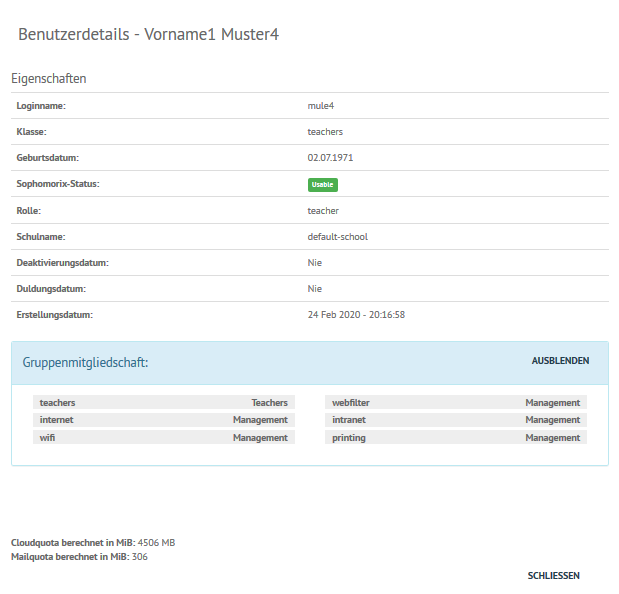
Task: Click the intranet group row
Action: 456,420
